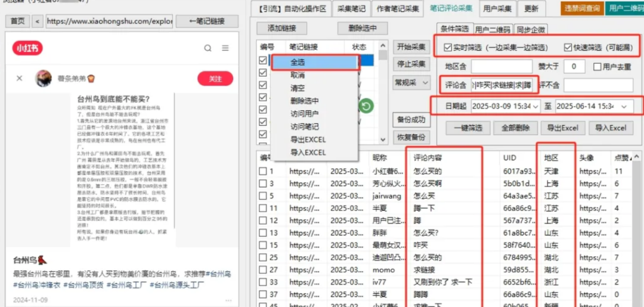Open the 用户二维码 sub-tab
This screenshot has height=307, width=644.
pyautogui.click(x=493, y=30)
